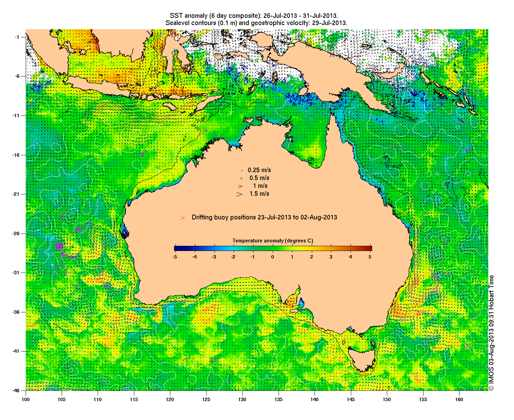Click the colorbar tick label 5
The height and width of the screenshot is (420, 514).
[x=370, y=256]
